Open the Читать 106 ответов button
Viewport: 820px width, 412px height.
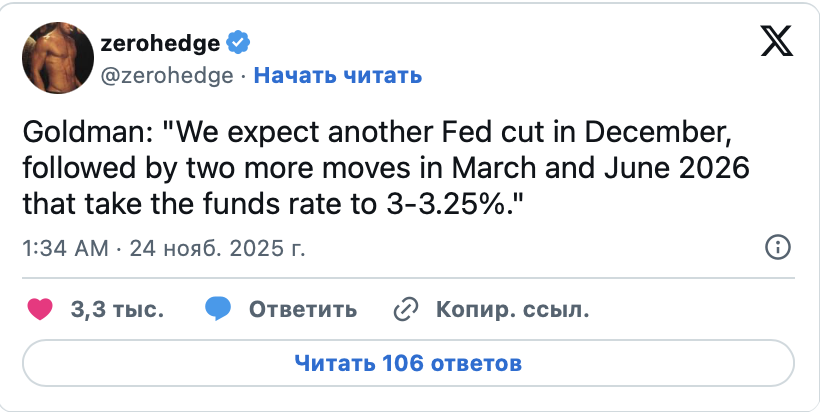coord(408,361)
